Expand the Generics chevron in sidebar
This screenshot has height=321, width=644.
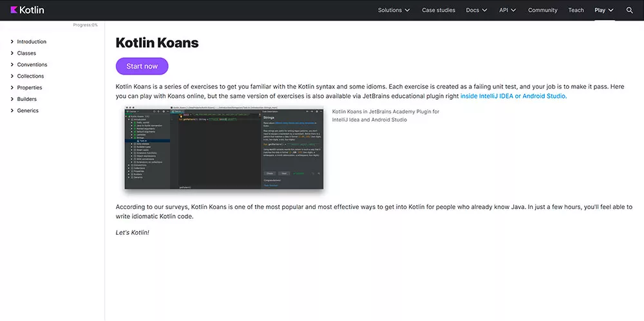click(x=12, y=111)
